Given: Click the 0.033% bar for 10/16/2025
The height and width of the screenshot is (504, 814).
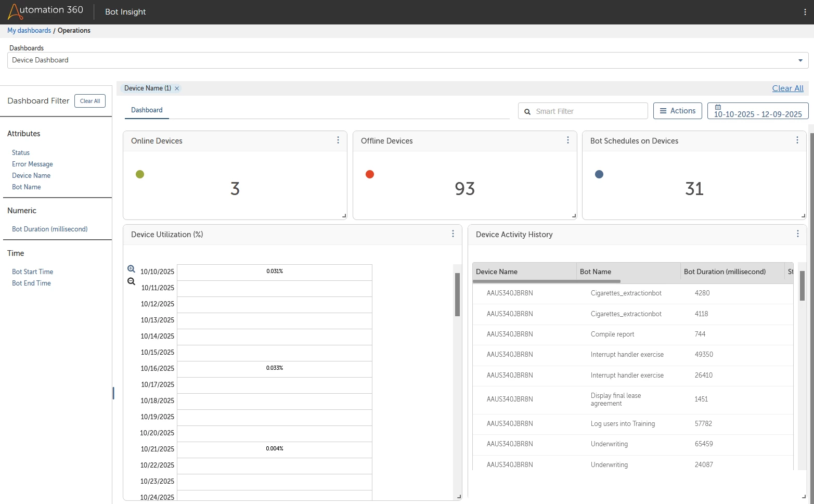Looking at the screenshot, I should click(x=275, y=369).
